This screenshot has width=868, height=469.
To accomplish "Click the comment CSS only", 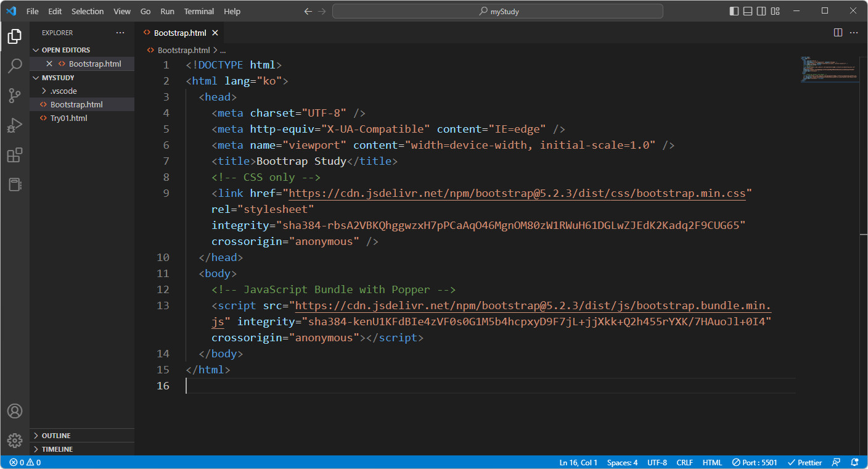I will [266, 177].
